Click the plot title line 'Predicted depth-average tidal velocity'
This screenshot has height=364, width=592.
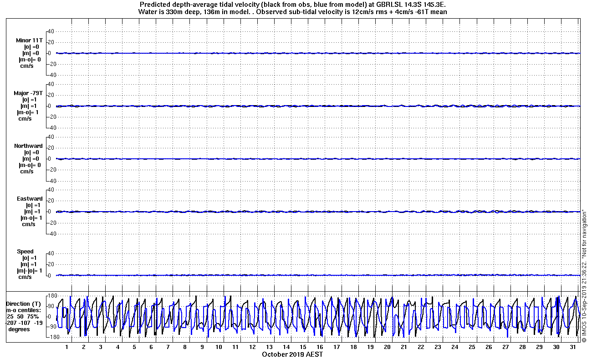pyautogui.click(x=292, y=5)
